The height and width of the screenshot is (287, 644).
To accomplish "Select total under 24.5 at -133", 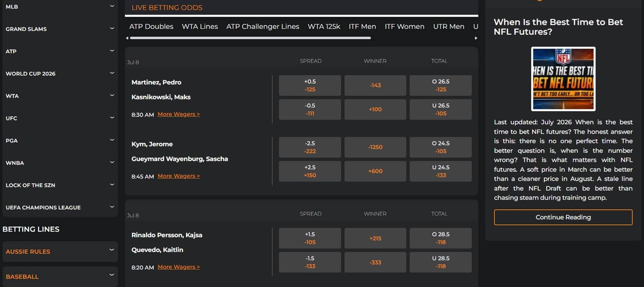I will click(x=441, y=171).
